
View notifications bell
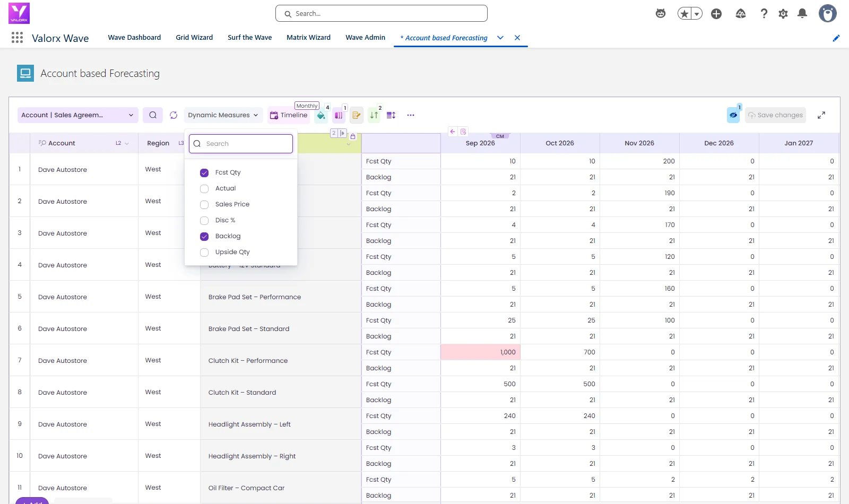(802, 14)
